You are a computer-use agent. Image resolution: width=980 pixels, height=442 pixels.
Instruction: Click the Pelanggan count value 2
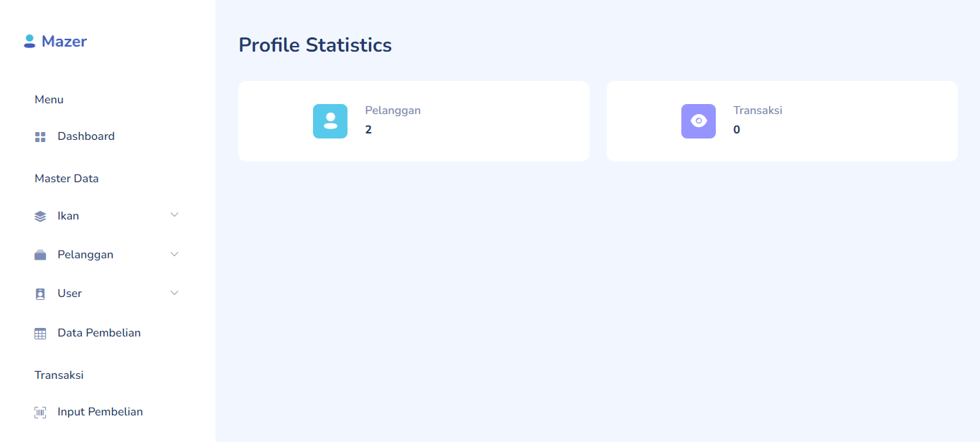368,130
